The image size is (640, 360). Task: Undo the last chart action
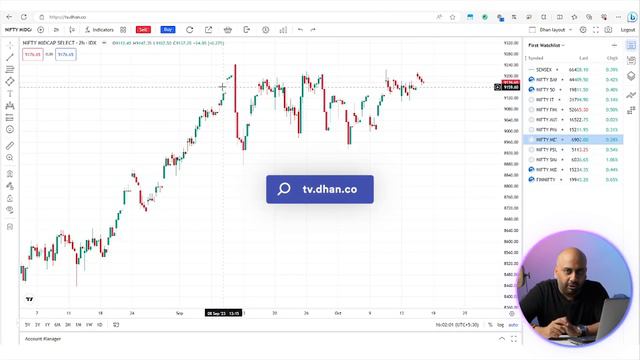coord(300,30)
